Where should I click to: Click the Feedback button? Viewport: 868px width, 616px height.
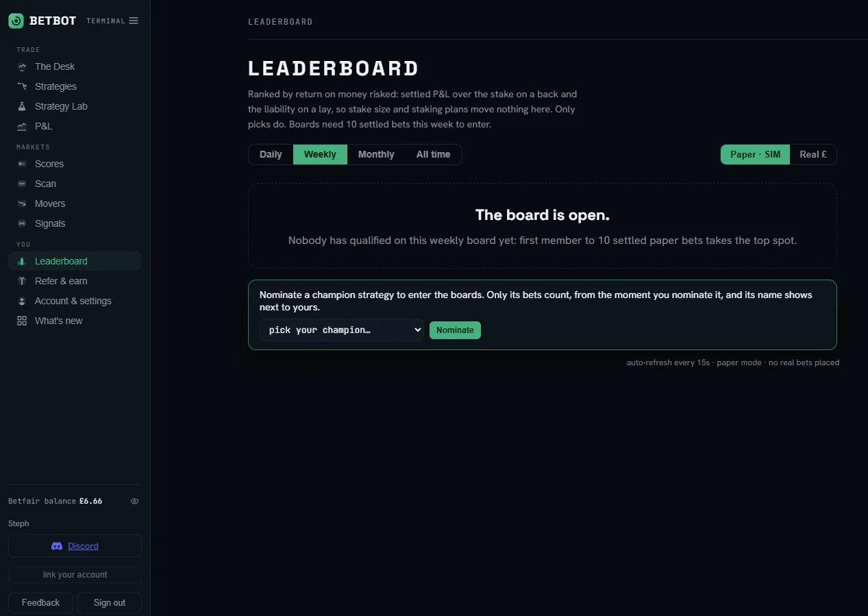tap(40, 602)
